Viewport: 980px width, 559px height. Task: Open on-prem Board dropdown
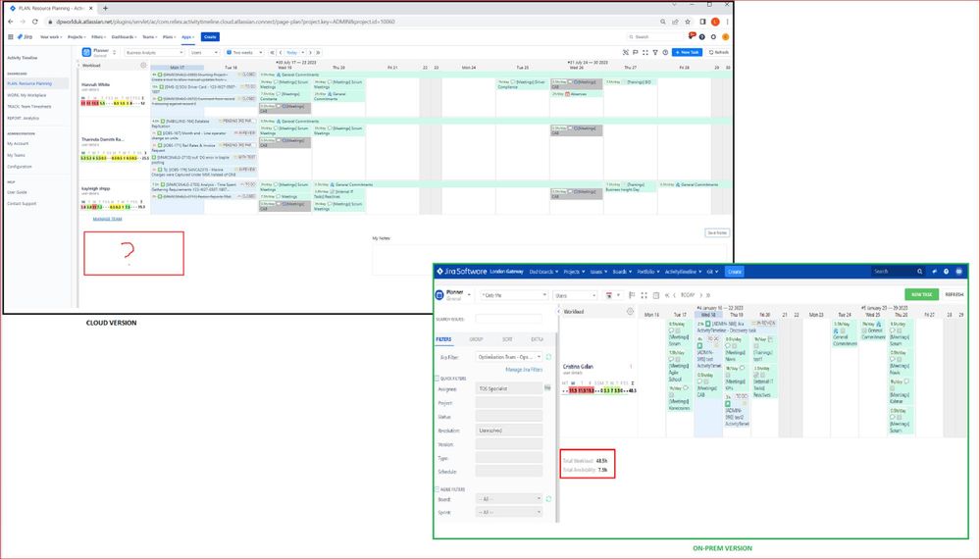pos(509,499)
